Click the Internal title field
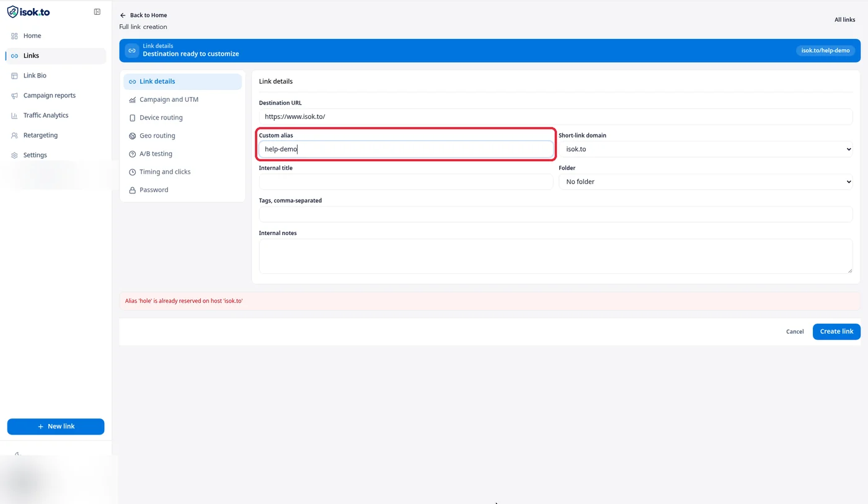The height and width of the screenshot is (504, 868). click(x=406, y=182)
